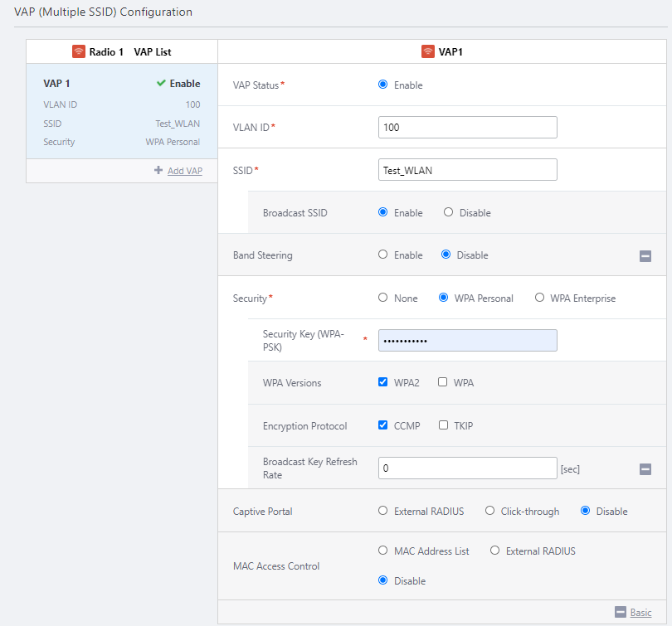Select WPA Enterprise security option
The width and height of the screenshot is (672, 626).
pyautogui.click(x=540, y=298)
